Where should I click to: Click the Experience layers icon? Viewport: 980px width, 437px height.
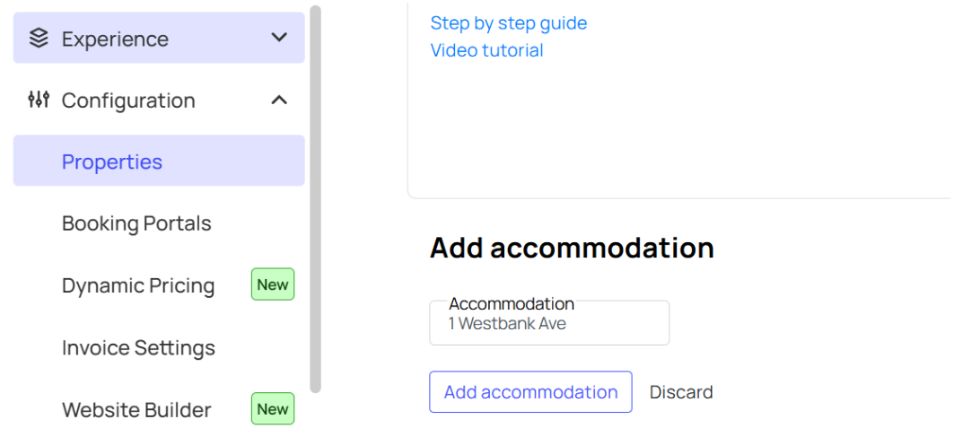(39, 39)
